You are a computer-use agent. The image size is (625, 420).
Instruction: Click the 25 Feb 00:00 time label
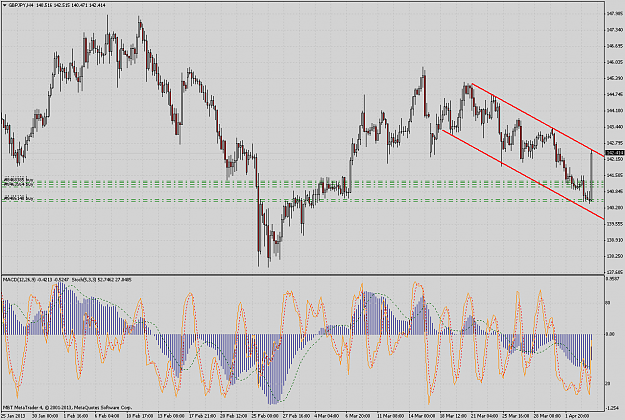coord(265,416)
